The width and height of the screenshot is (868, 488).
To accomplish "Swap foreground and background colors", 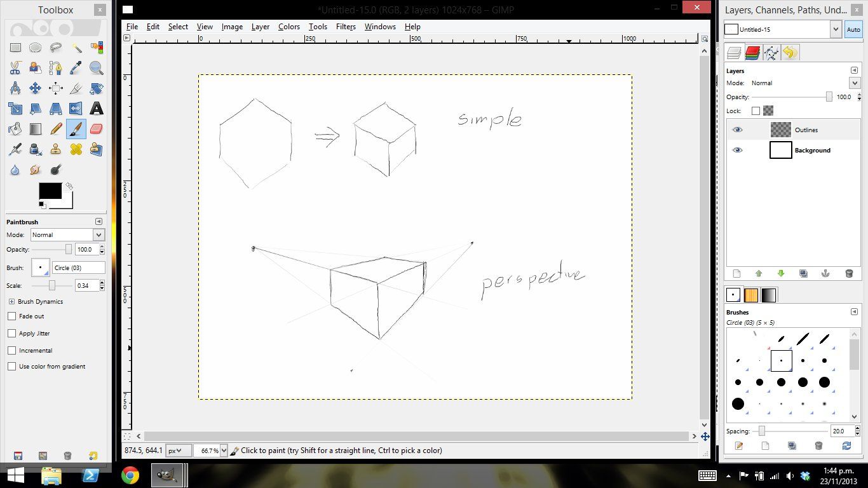I will [69, 187].
